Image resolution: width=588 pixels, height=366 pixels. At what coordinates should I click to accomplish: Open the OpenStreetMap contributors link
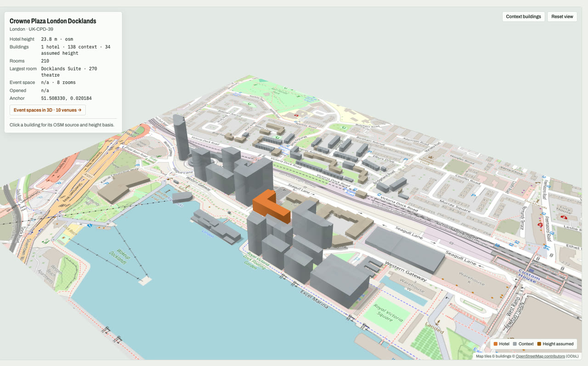click(540, 356)
